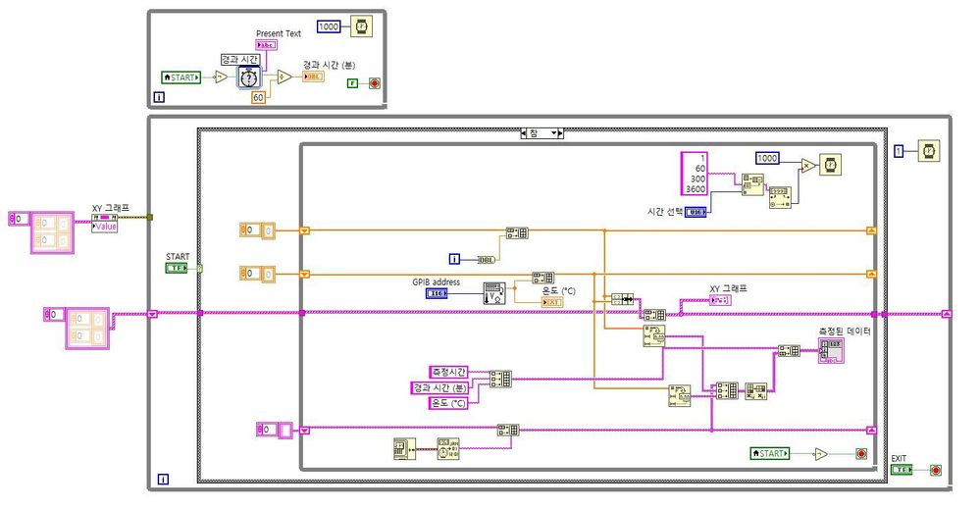This screenshot has height=509, width=980.
Task: Click the 60 numeric constant
Action: (x=258, y=97)
